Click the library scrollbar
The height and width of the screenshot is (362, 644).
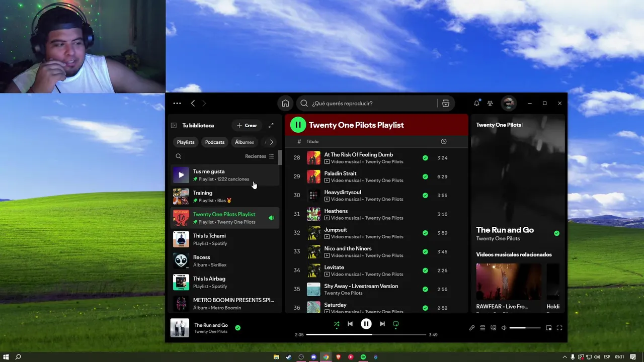tap(280, 157)
